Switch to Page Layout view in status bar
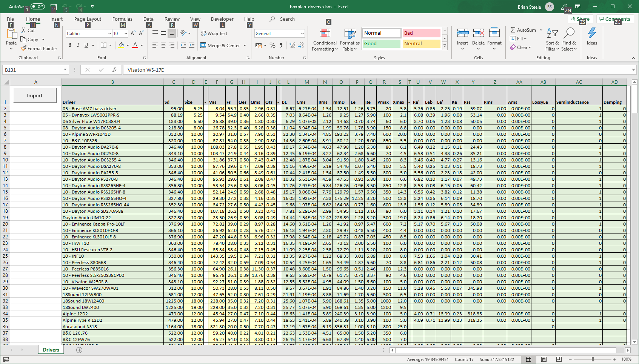 544,359
